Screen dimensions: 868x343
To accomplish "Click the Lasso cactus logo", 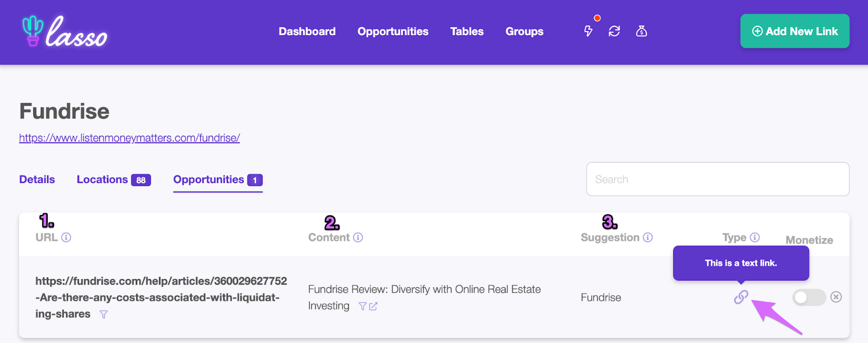I will (x=65, y=31).
